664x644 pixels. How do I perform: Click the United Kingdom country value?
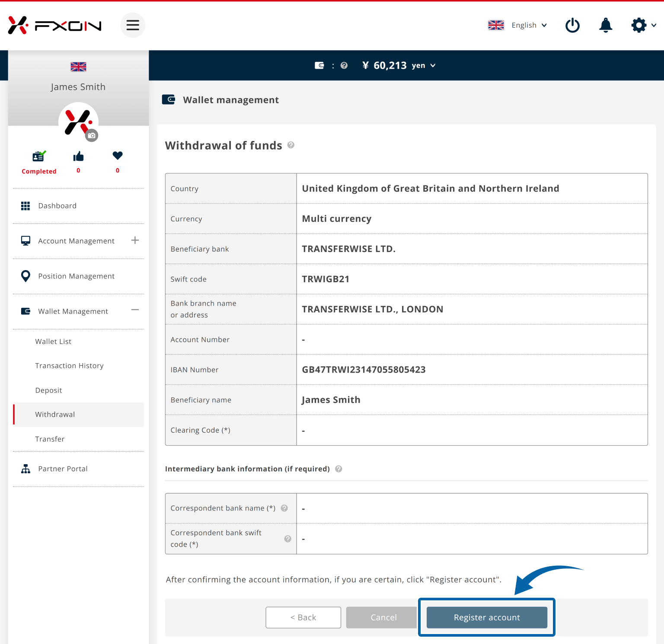(431, 188)
